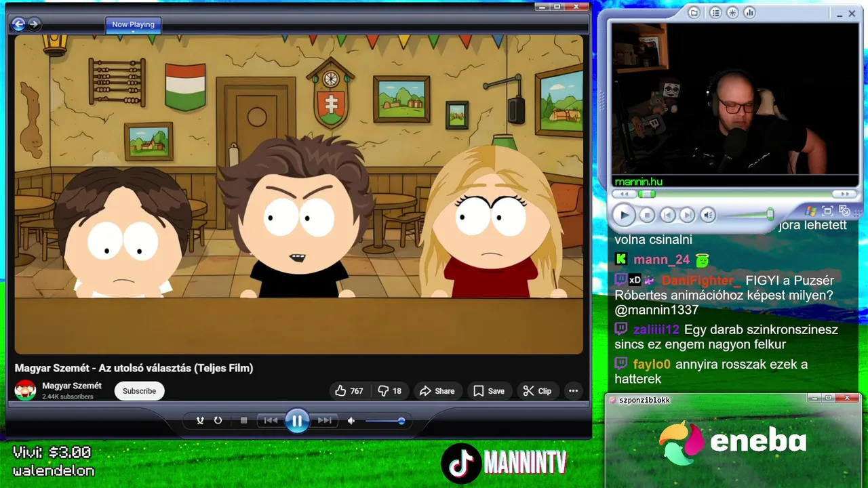Like the video (767 thumbs up)
Viewport: 868px width, 488px height.
pyautogui.click(x=349, y=391)
